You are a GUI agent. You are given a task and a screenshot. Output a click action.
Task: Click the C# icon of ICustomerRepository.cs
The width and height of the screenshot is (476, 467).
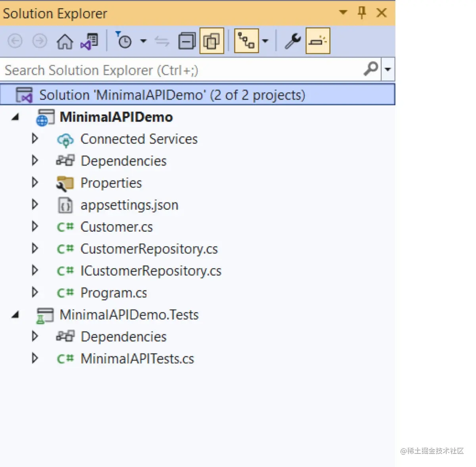click(65, 271)
